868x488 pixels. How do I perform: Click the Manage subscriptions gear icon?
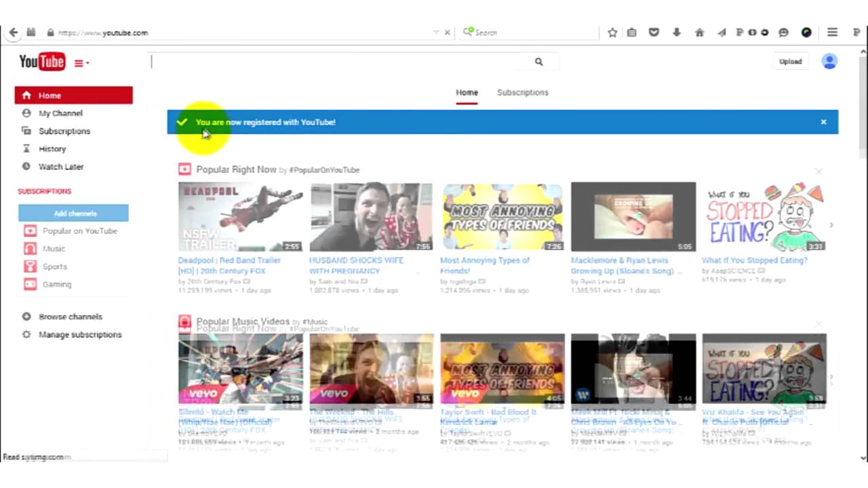coord(26,334)
